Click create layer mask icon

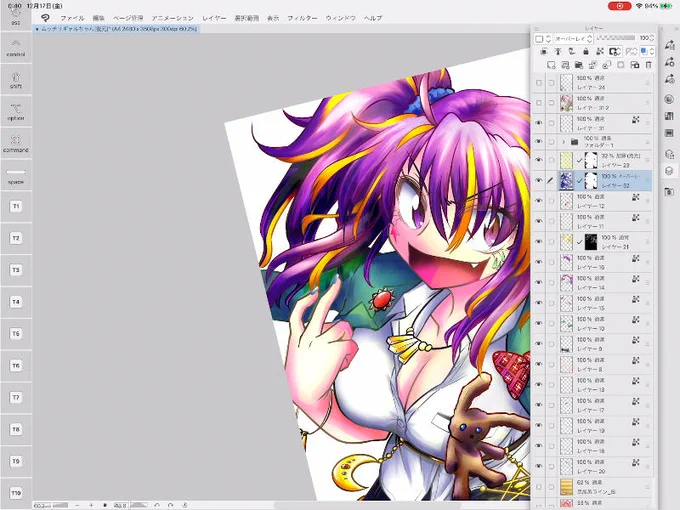tap(621, 65)
